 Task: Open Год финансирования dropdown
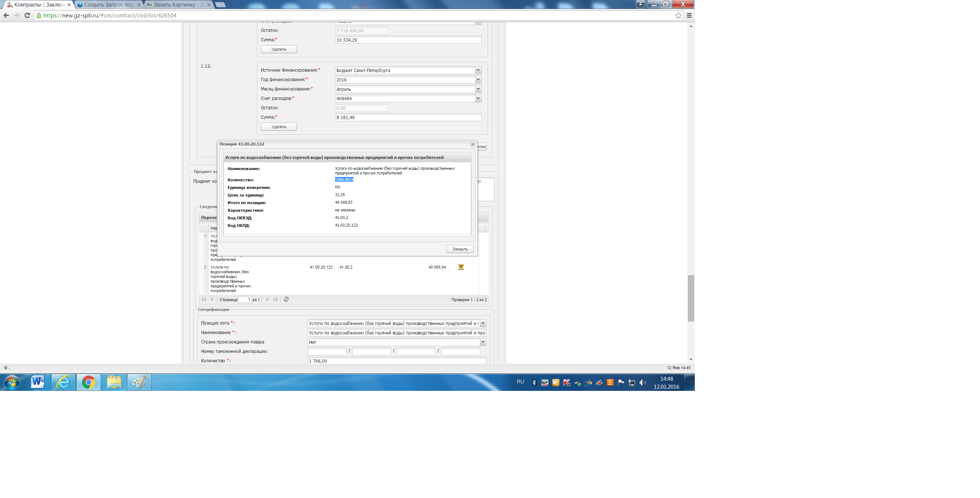point(478,80)
